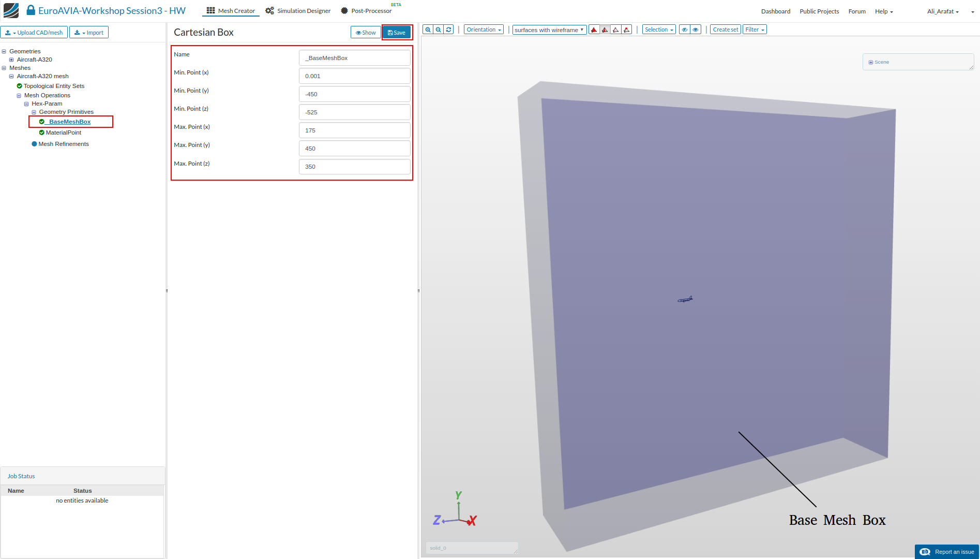Screen dimensions: 980x559
Task: Open the Upload CAD/mesh dropdown button
Action: [34, 33]
